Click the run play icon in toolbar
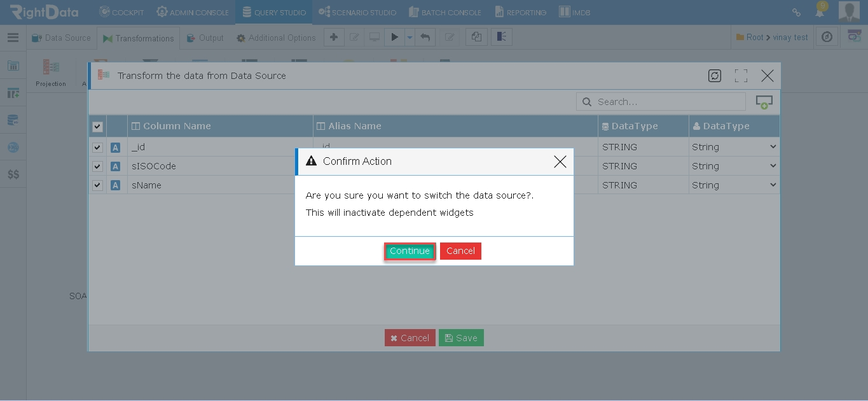This screenshot has height=401, width=868. [x=394, y=38]
